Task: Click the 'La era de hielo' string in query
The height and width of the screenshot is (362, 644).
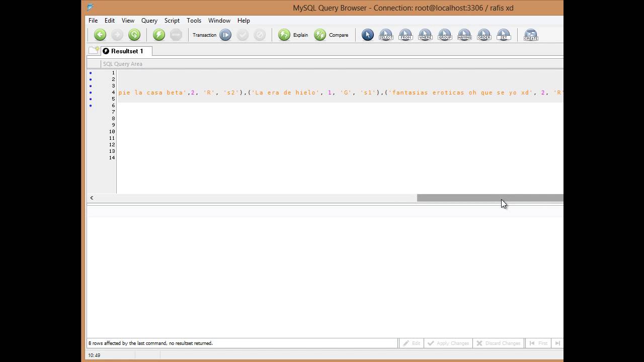Action: click(287, 93)
